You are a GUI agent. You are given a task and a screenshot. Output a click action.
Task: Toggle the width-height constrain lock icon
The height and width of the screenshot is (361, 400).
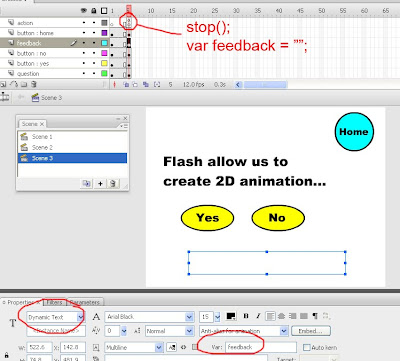coord(6,355)
